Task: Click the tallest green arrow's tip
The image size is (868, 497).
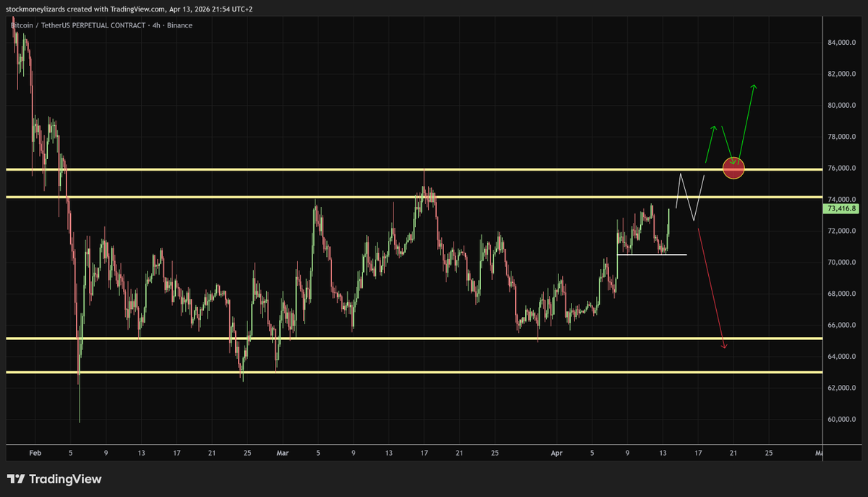Action: (x=754, y=87)
